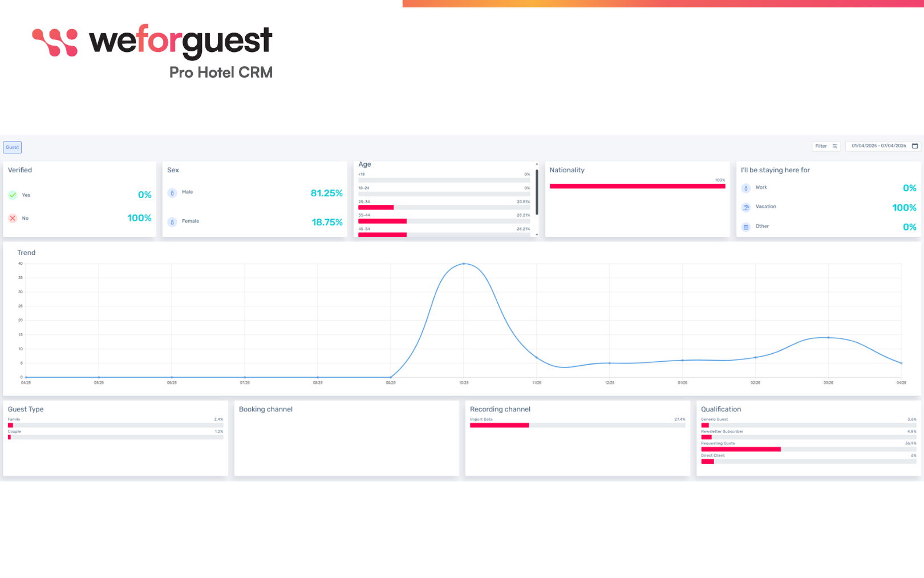The height and width of the screenshot is (578, 924).
Task: Click the Vacation umbrella icon
Action: (746, 208)
